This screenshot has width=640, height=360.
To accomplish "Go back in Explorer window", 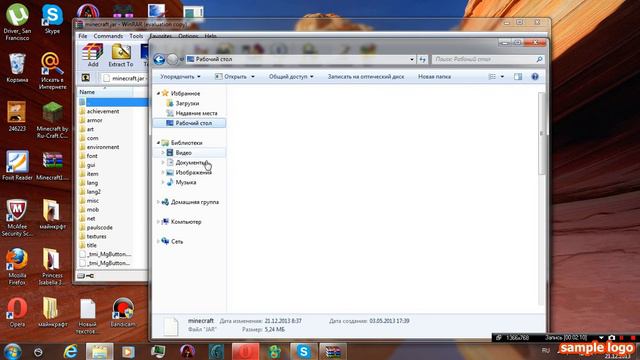I will 159,60.
